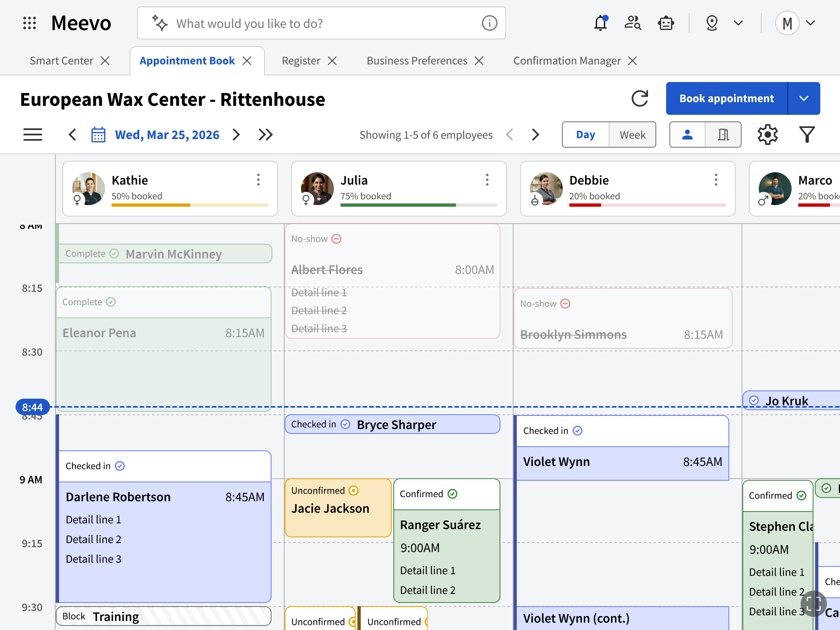Focus the What would you like to do field
The height and width of the screenshot is (630, 840).
coord(322,23)
